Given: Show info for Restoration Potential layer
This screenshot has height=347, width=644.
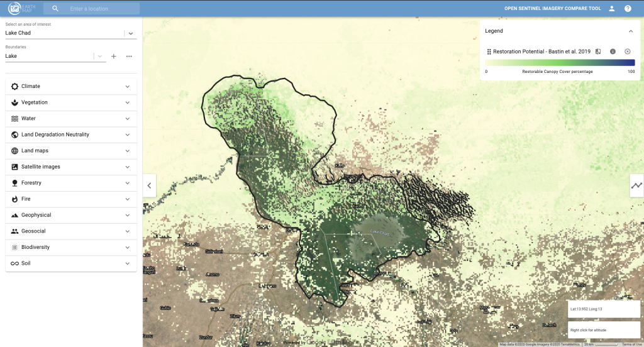Looking at the screenshot, I should tap(613, 52).
